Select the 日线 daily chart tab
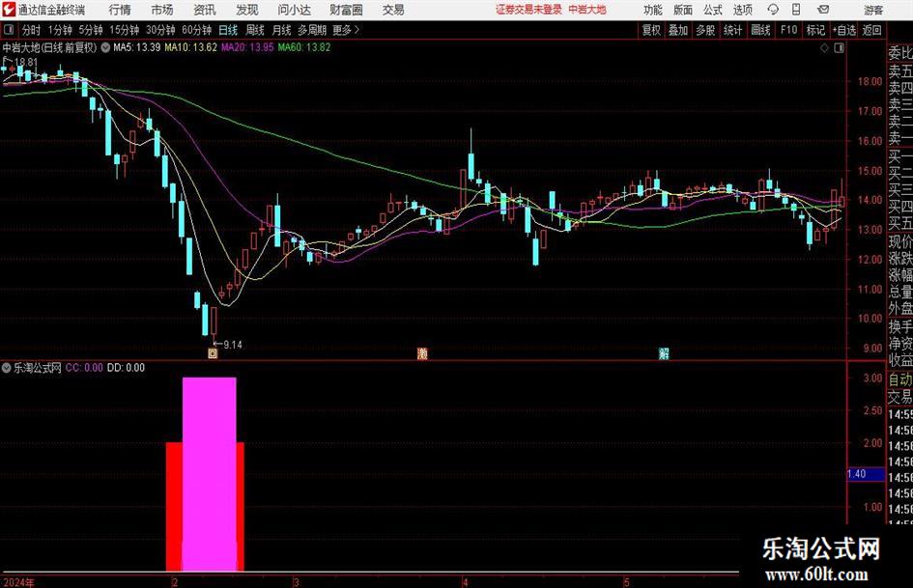Viewport: 913px width, 588px height. 228,30
